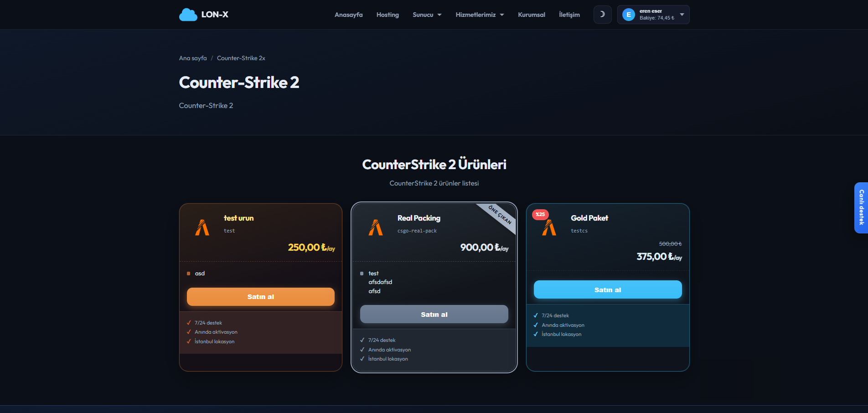Click the 375,00 ₺/ay discounted price
Viewport: 868px width, 413px height.
[659, 257]
